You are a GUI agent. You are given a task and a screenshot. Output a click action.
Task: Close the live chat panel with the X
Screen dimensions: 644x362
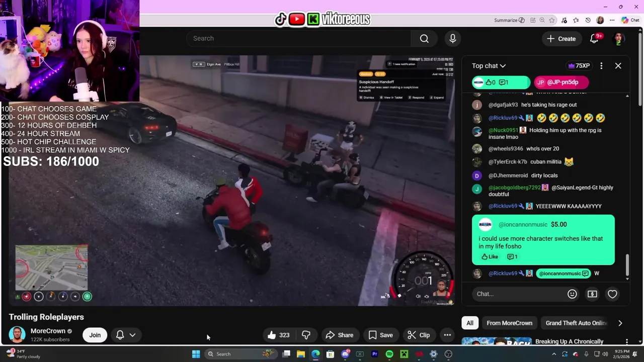click(x=618, y=66)
